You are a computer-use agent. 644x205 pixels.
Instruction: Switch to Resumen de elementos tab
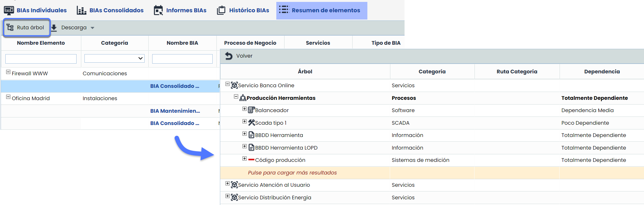tap(321, 10)
